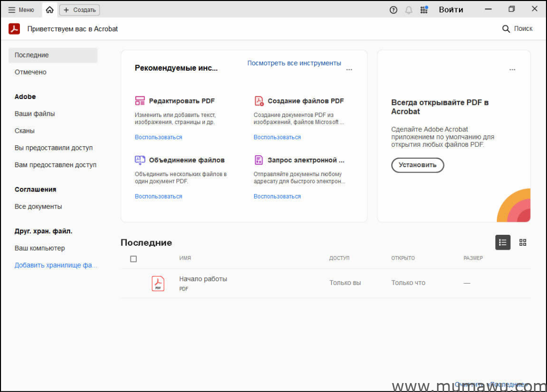Viewport: 547px width, 392px height.
Task: Switch to grid thumbnail view
Action: (523, 242)
